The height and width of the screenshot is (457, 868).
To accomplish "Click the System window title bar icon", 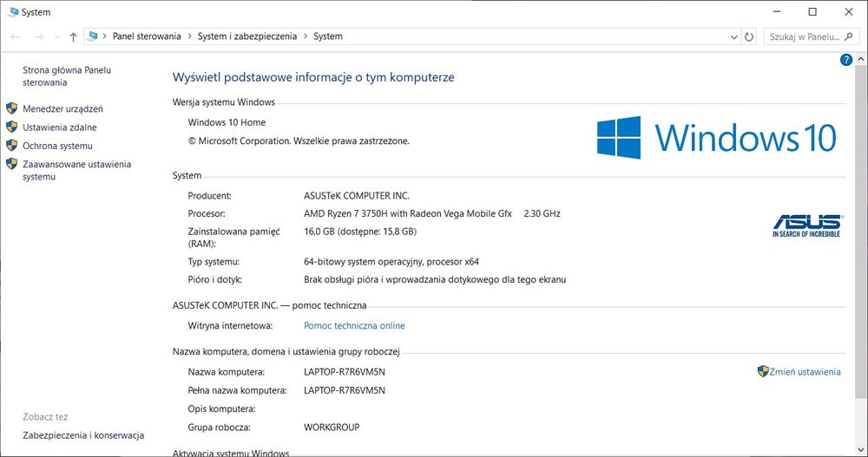I will tap(13, 11).
